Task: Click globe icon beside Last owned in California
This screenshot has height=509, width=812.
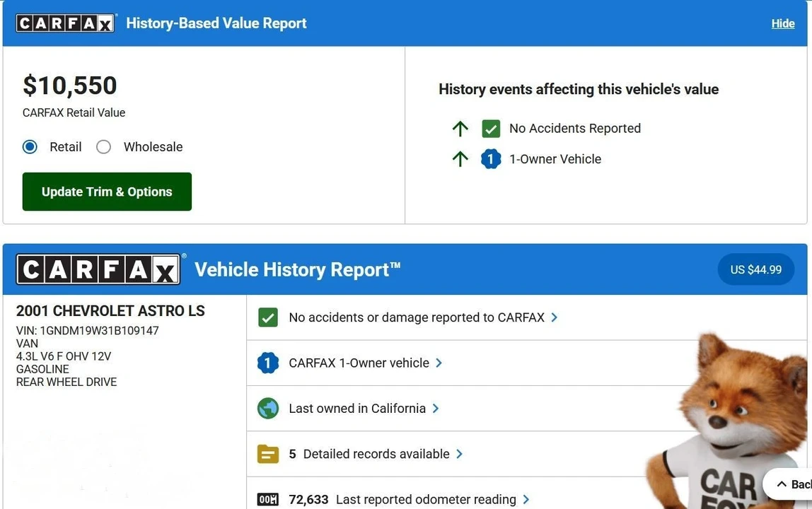Action: tap(268, 409)
